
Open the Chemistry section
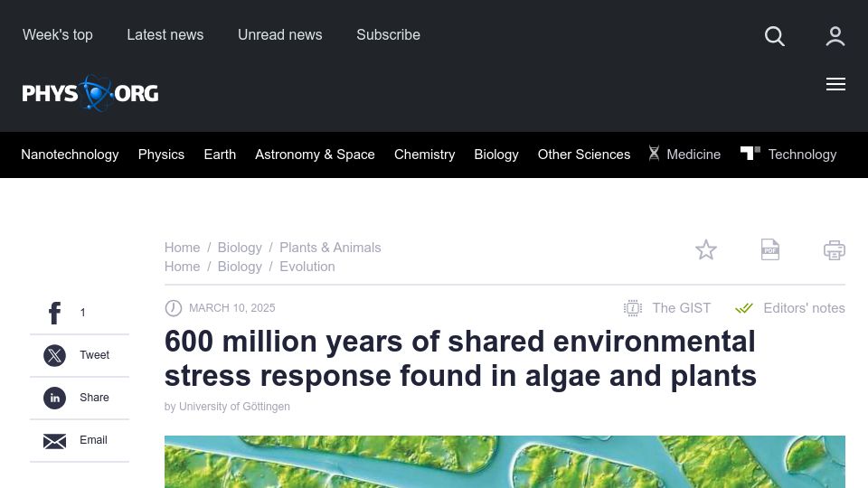[425, 155]
